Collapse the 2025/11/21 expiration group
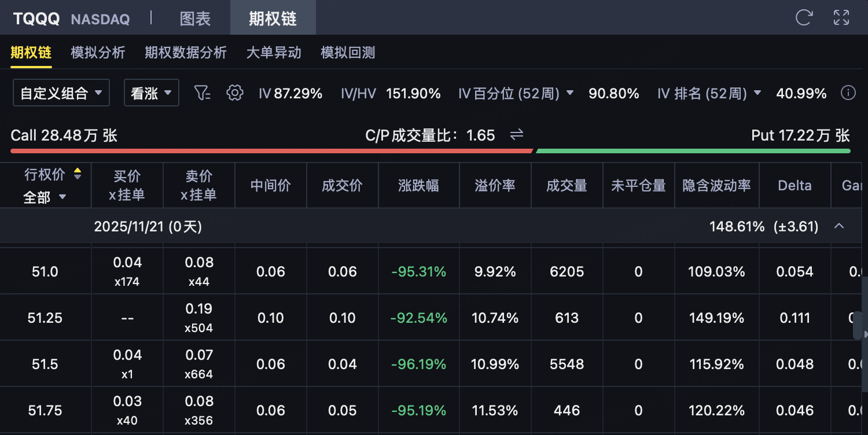This screenshot has height=435, width=868. (838, 226)
